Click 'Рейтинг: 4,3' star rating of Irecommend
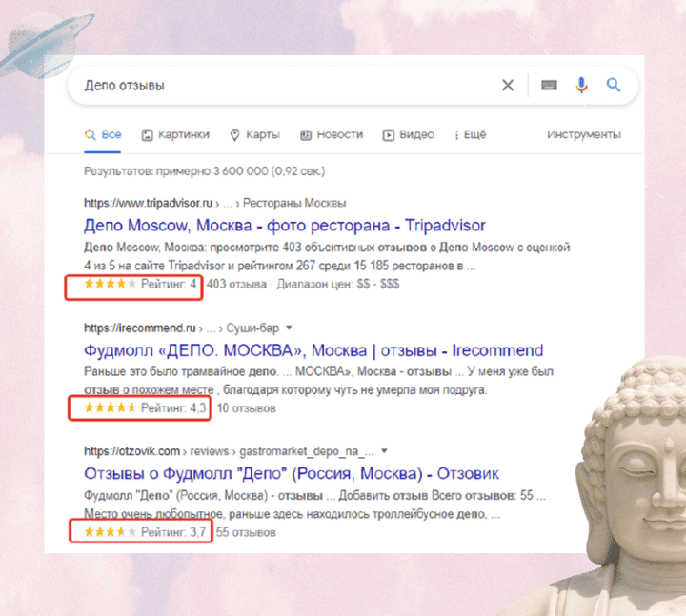The width and height of the screenshot is (686, 616). coord(145,408)
